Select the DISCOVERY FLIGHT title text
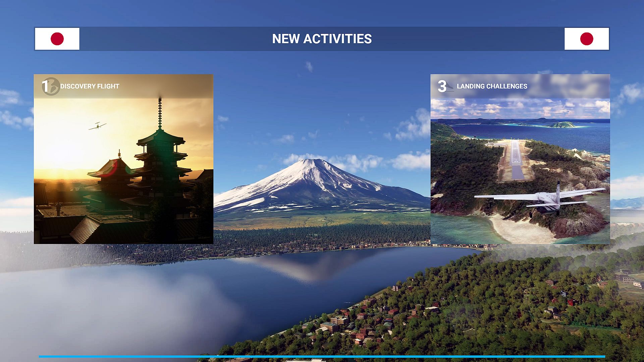Image resolution: width=644 pixels, height=362 pixels. tap(90, 86)
